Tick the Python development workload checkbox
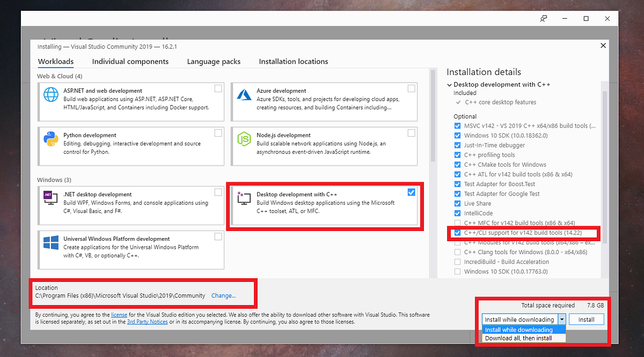 pyautogui.click(x=218, y=133)
